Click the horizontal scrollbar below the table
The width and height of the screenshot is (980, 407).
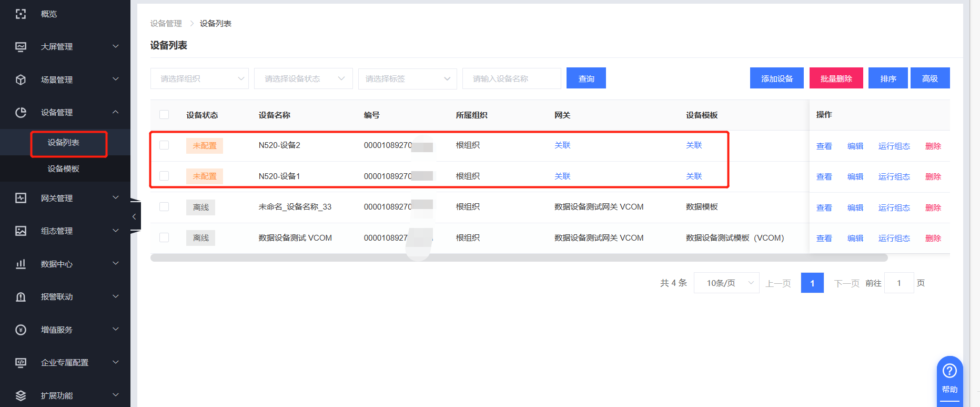coord(519,258)
